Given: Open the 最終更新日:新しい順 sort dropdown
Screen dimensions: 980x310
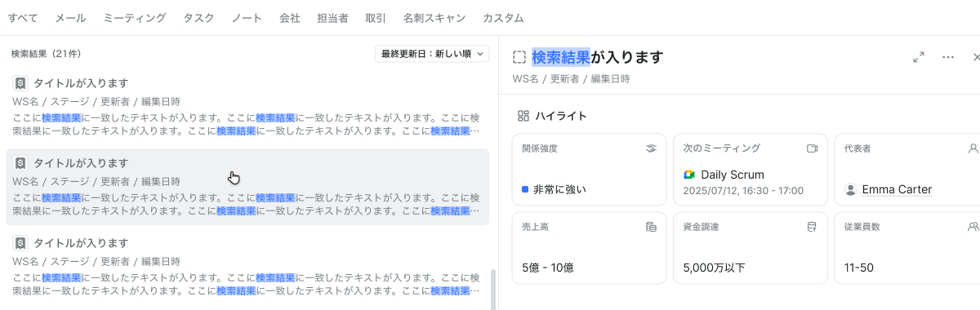Looking at the screenshot, I should click(x=432, y=54).
